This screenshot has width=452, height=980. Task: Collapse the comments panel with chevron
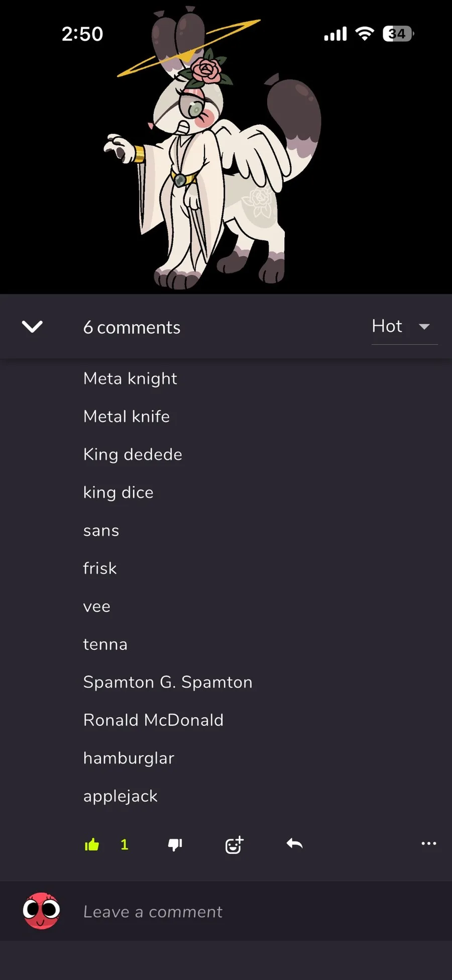click(x=33, y=327)
